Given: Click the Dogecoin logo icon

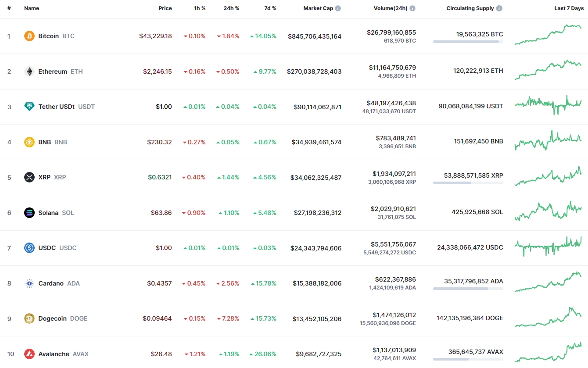Looking at the screenshot, I should coord(29,318).
